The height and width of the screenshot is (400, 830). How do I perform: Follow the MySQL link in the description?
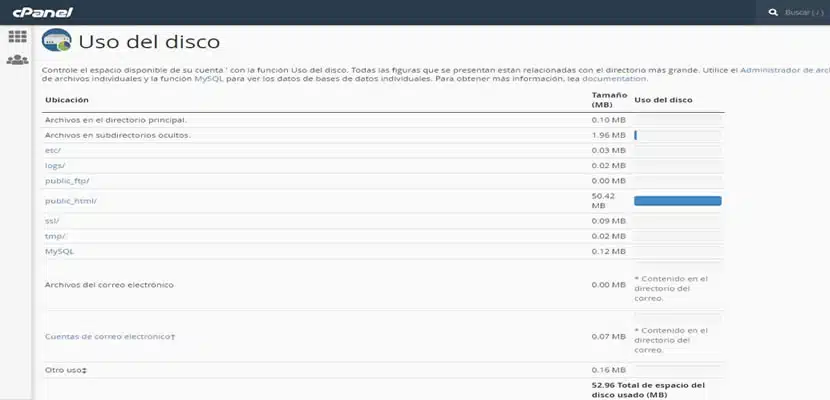(x=209, y=78)
